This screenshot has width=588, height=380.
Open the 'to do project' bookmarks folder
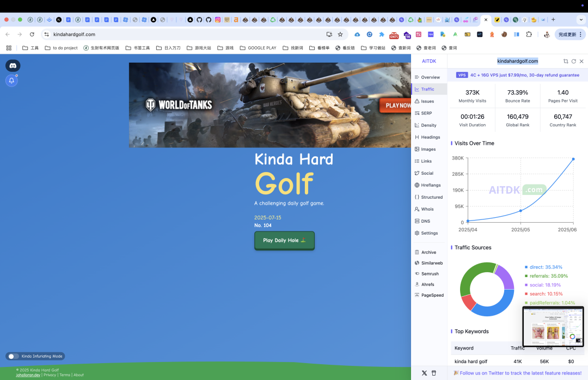click(x=61, y=48)
